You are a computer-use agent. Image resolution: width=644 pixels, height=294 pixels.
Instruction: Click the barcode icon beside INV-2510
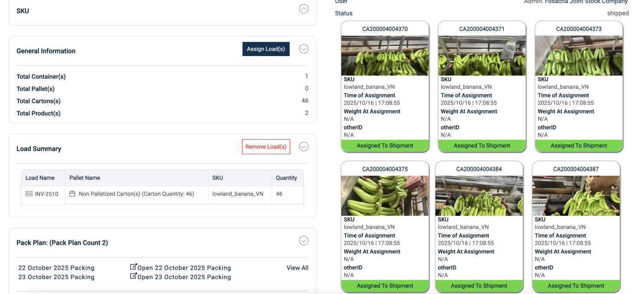(x=29, y=194)
